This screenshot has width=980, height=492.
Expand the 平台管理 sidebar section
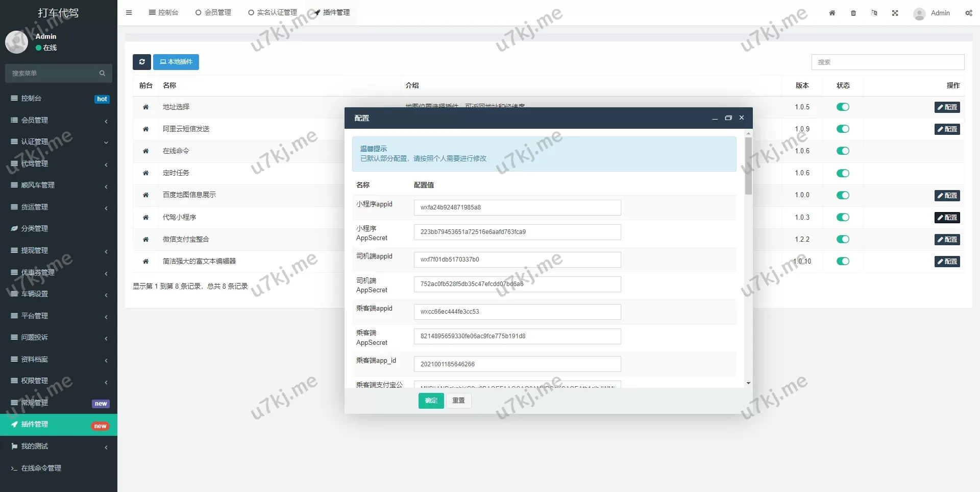pyautogui.click(x=59, y=316)
